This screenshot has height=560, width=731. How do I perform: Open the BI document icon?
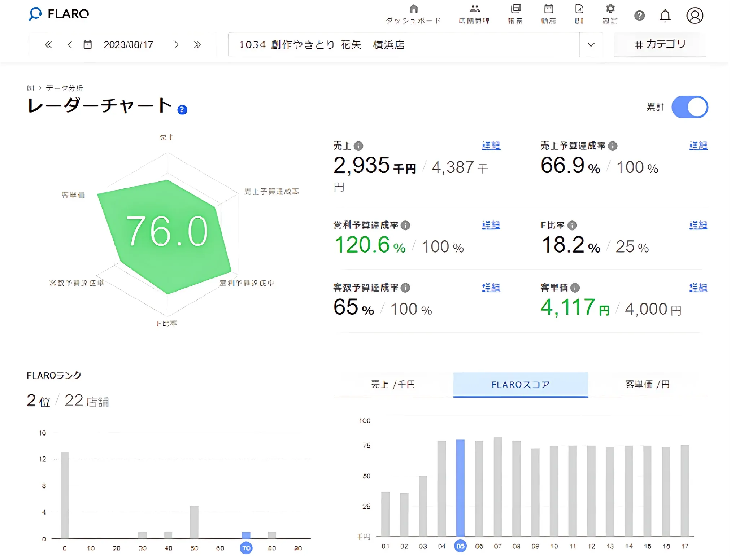click(x=579, y=9)
